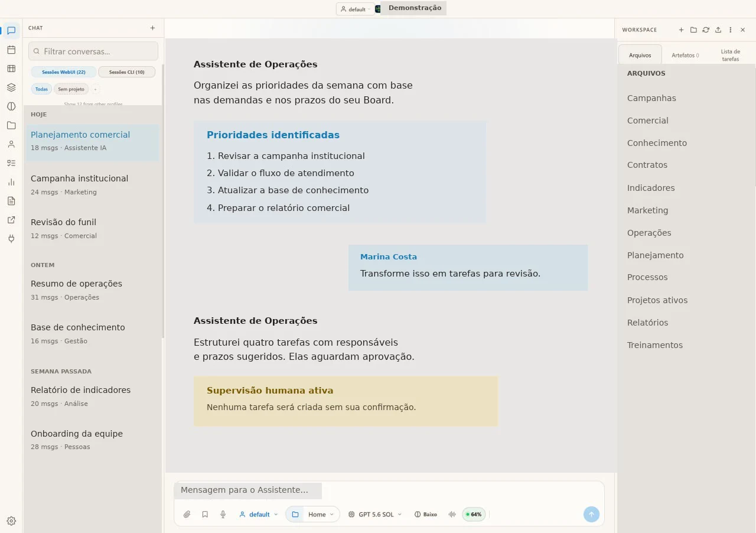
Task: Open the Workspace more options menu
Action: pos(731,30)
